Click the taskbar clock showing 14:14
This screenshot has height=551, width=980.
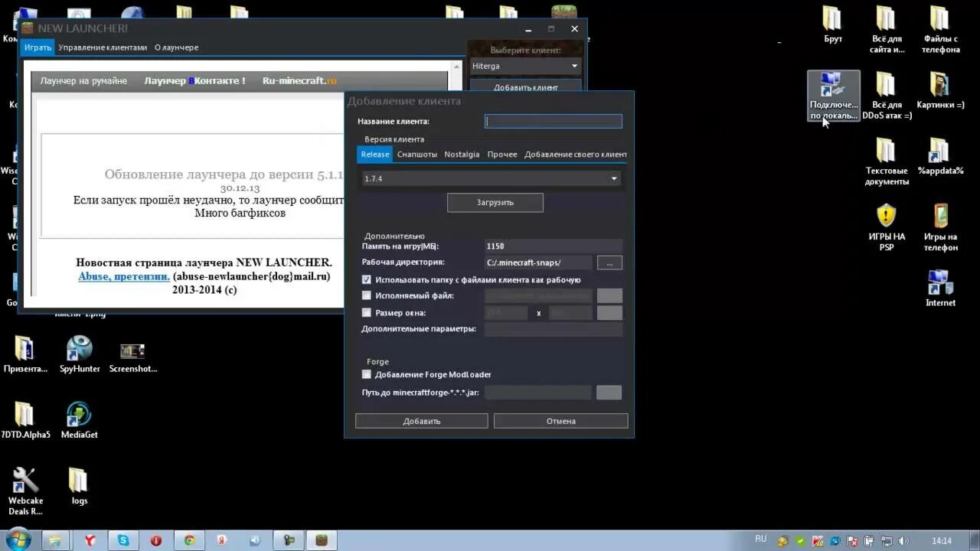click(942, 541)
